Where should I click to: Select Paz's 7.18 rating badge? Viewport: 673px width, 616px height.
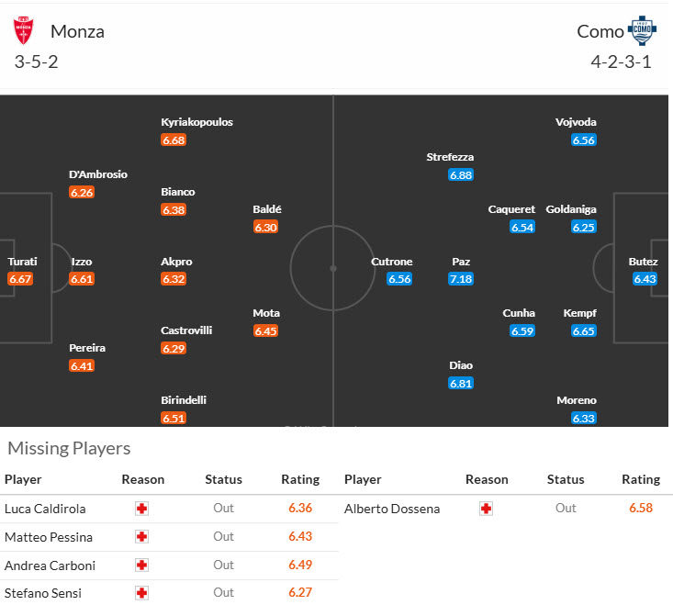[461, 279]
